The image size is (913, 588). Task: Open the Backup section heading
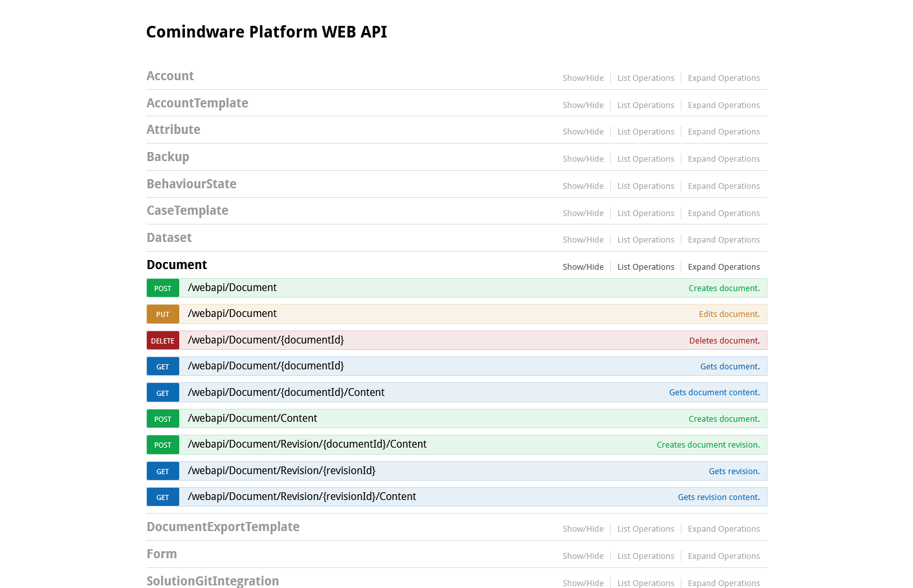(168, 157)
